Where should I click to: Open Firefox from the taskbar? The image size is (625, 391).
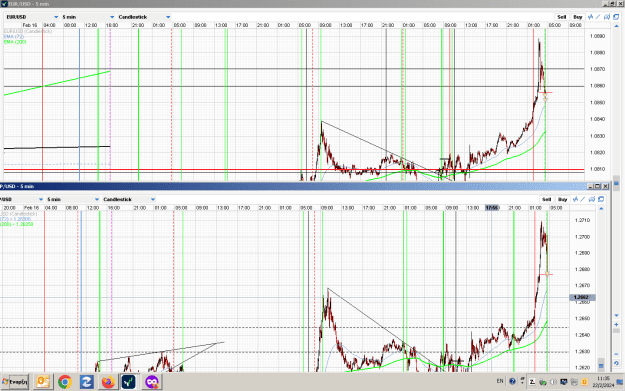coord(108,382)
